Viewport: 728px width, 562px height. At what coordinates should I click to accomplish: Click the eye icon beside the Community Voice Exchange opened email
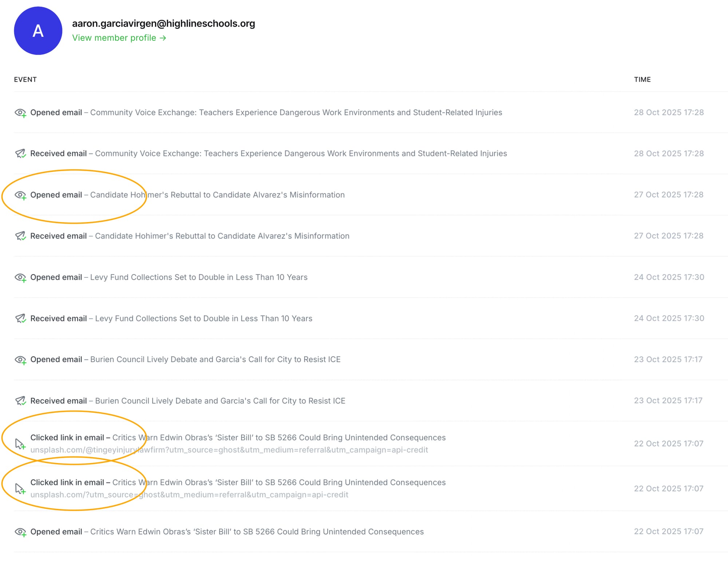[x=20, y=113]
